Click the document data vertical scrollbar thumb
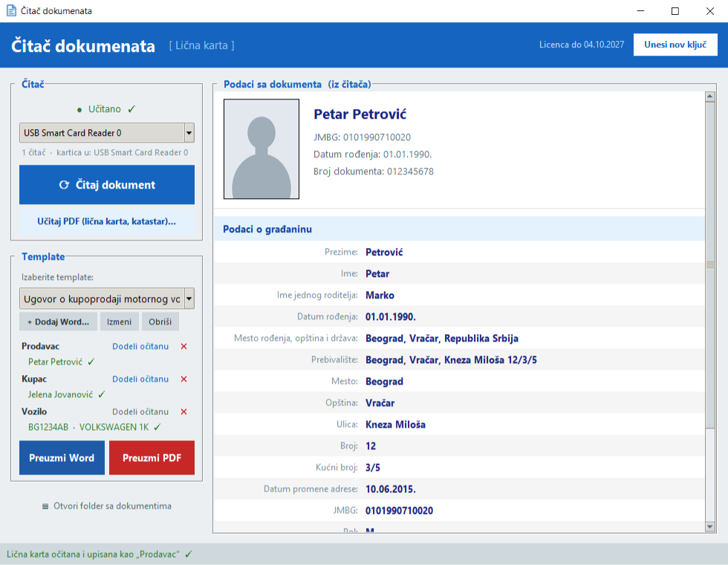 (x=710, y=265)
